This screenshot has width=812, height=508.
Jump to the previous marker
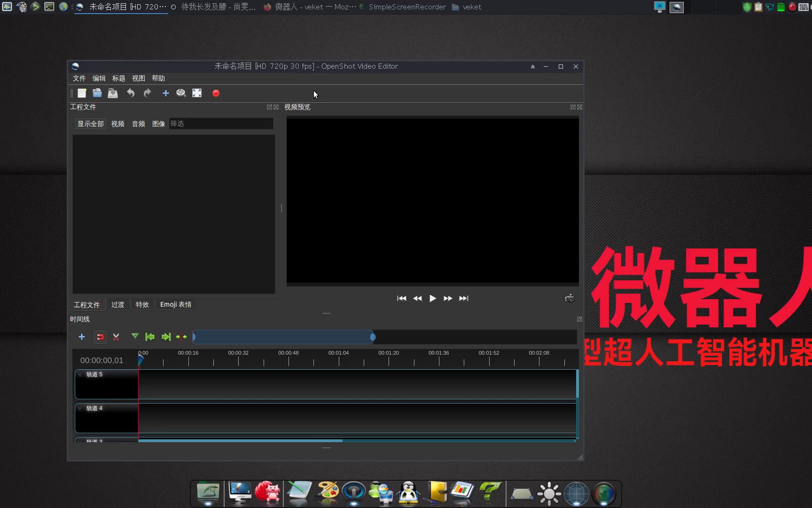click(x=150, y=337)
